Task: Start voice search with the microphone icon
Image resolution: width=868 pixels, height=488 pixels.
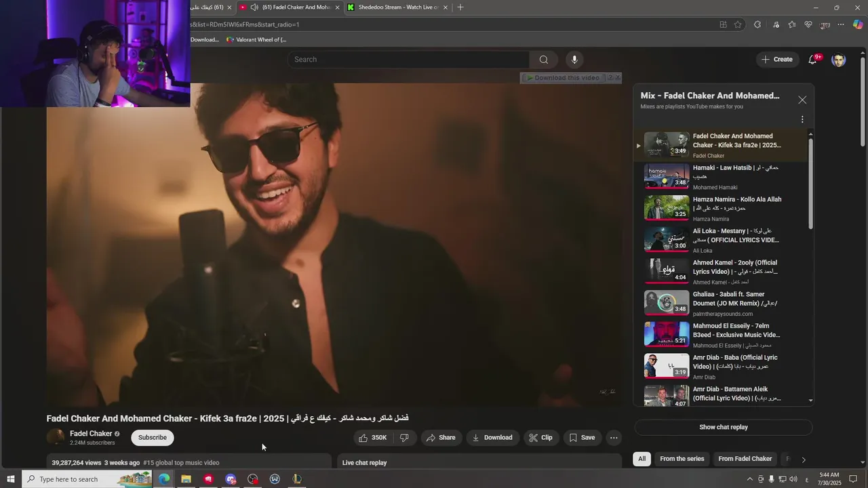Action: (574, 60)
